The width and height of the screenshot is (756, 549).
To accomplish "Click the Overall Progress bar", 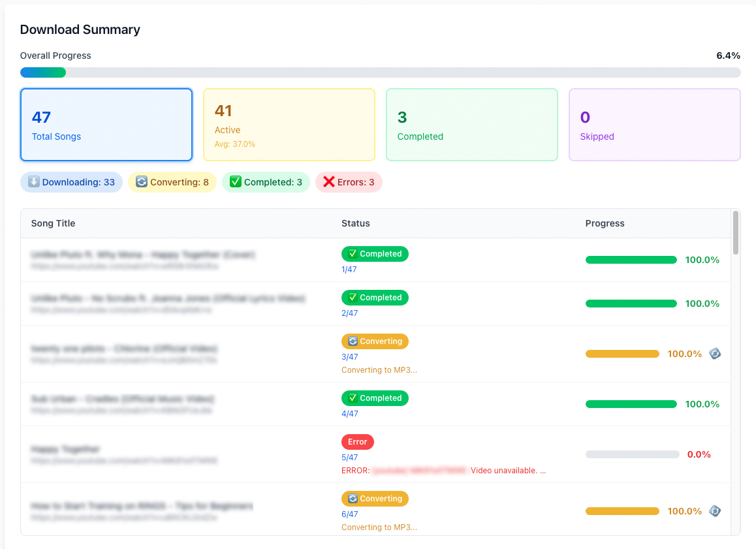I will tap(380, 72).
